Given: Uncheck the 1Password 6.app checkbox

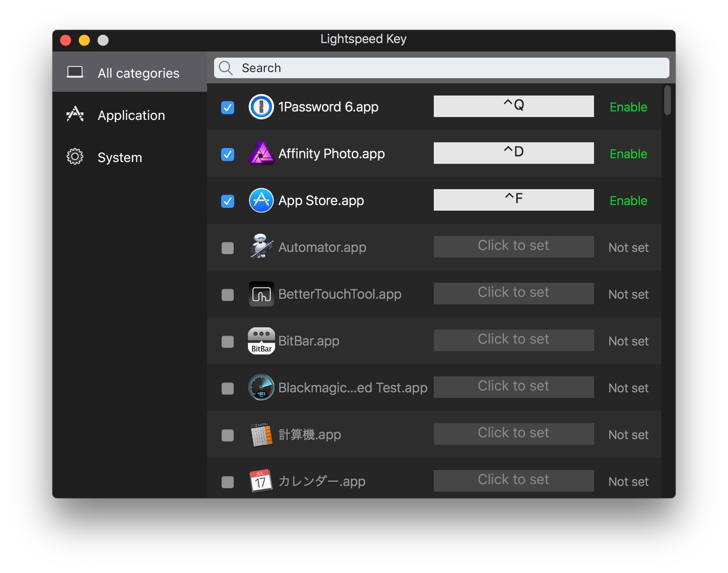Looking at the screenshot, I should pyautogui.click(x=228, y=108).
